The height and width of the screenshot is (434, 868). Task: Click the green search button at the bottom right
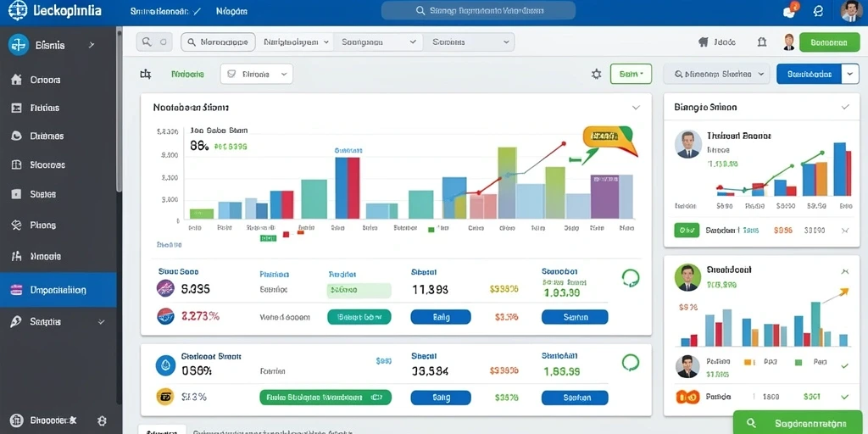click(x=800, y=422)
